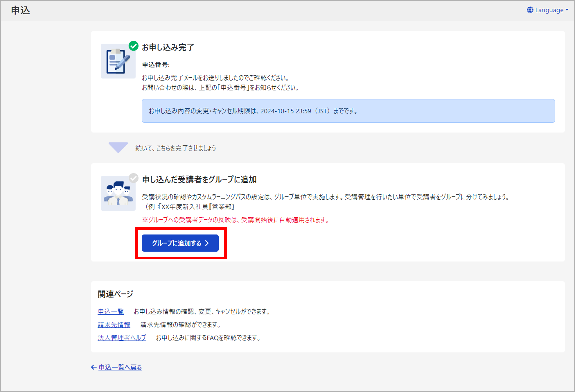Go back via 申込一覧へ戻る link
The width and height of the screenshot is (575, 392).
120,367
